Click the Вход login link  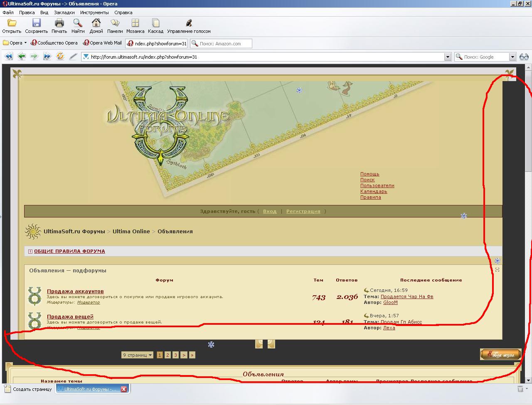tap(270, 211)
